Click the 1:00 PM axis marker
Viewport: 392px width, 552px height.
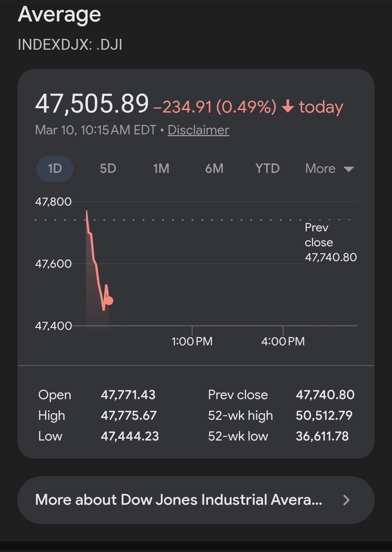pyautogui.click(x=192, y=341)
